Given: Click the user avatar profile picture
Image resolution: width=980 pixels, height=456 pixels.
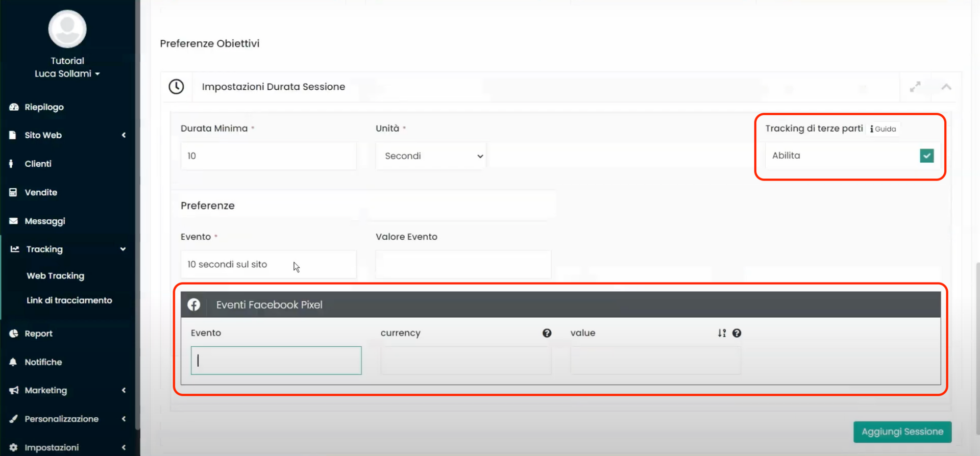Looking at the screenshot, I should [x=67, y=29].
